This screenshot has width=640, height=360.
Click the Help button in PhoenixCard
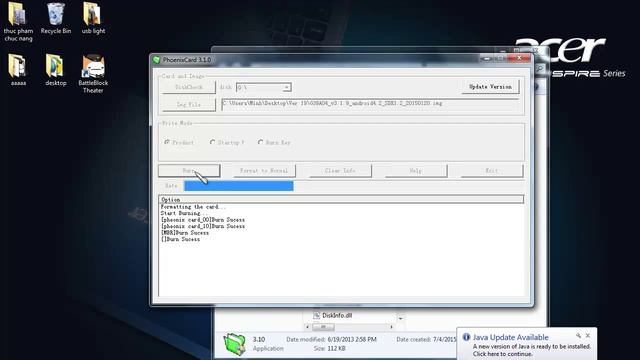tap(416, 171)
